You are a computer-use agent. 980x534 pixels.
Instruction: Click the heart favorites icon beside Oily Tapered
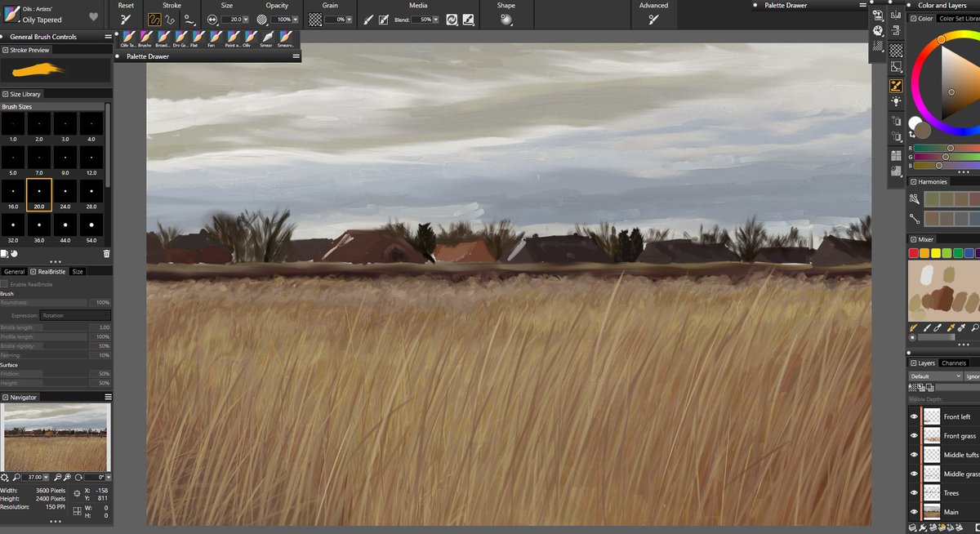pos(95,15)
